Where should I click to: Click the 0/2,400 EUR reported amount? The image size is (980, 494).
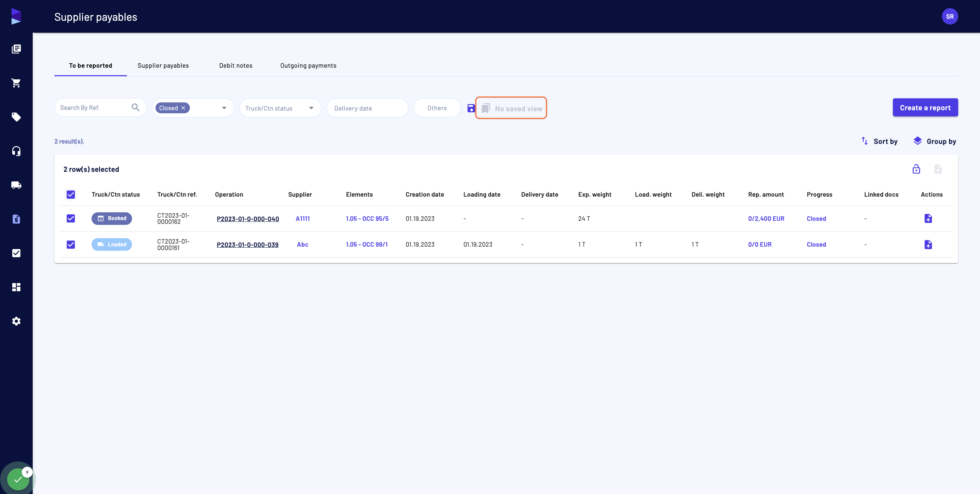coord(766,219)
